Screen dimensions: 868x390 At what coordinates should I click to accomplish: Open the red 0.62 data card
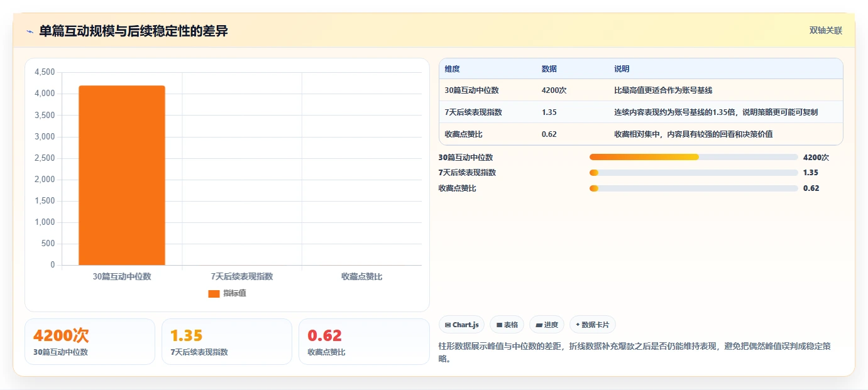click(364, 342)
